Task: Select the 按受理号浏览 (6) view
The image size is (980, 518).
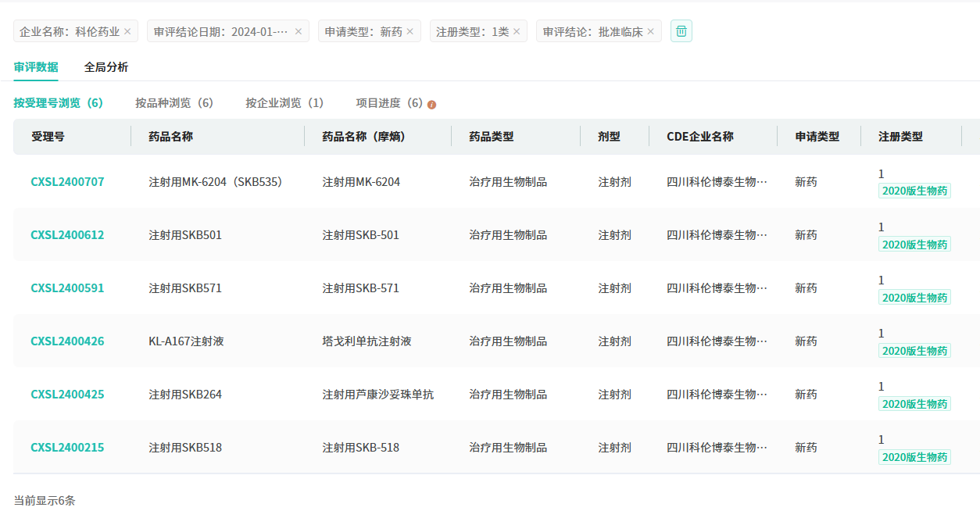Action: point(59,103)
